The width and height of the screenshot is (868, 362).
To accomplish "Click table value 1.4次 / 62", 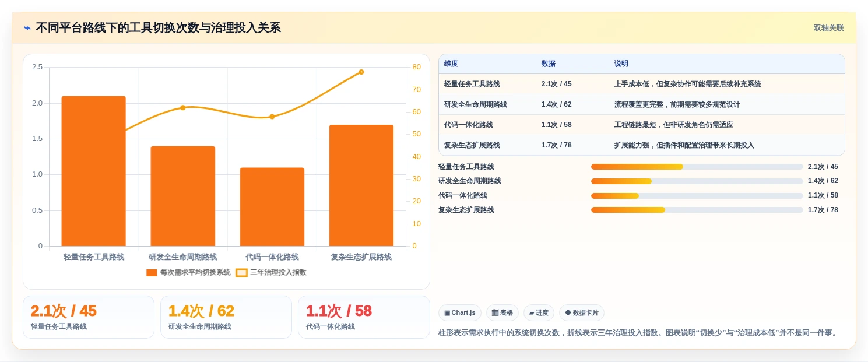I will pos(556,104).
